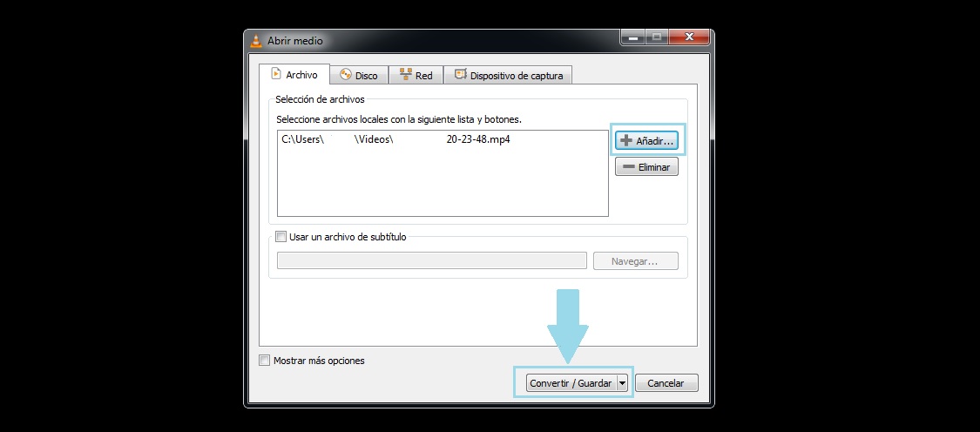Click the Navegar button
Screen dimensions: 980x432
[x=634, y=261]
